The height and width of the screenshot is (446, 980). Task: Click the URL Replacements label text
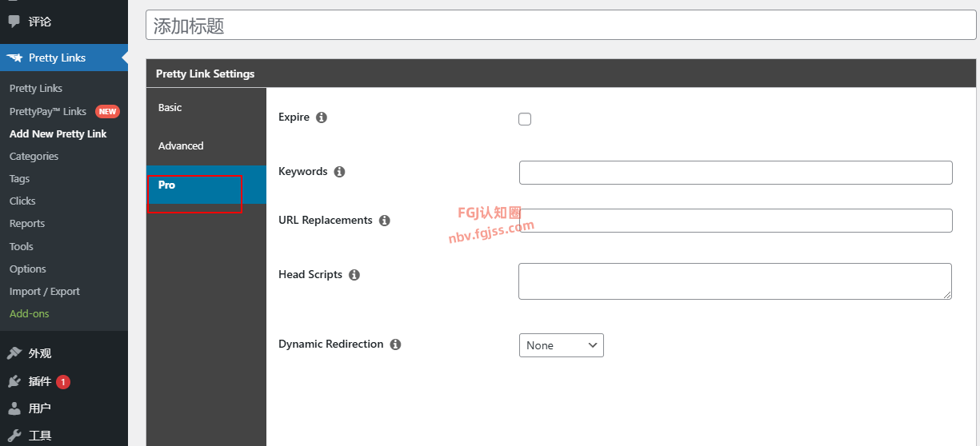(x=326, y=221)
